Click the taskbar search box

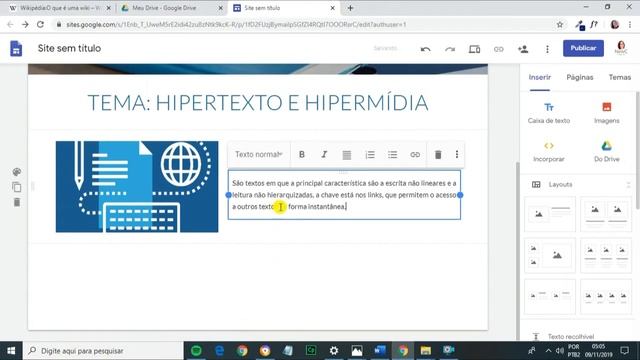tap(103, 351)
